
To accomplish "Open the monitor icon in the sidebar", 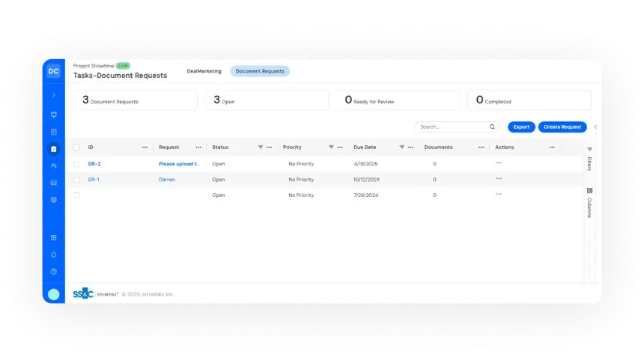I will point(53,115).
